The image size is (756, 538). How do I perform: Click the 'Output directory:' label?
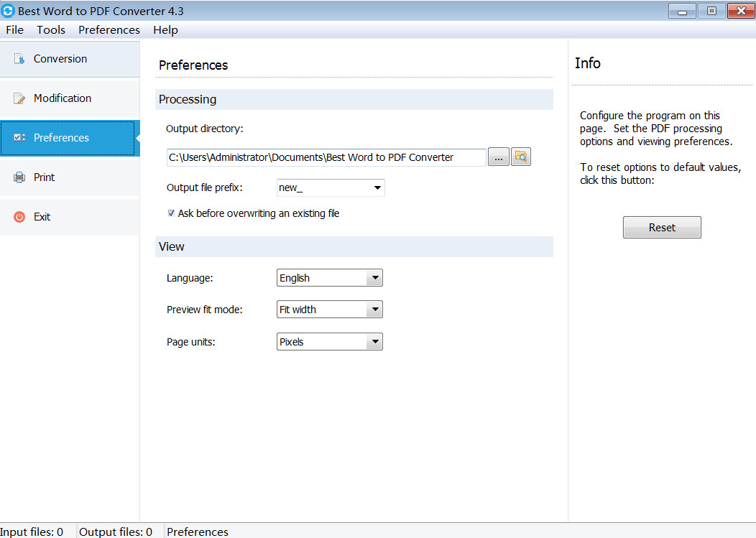click(204, 129)
